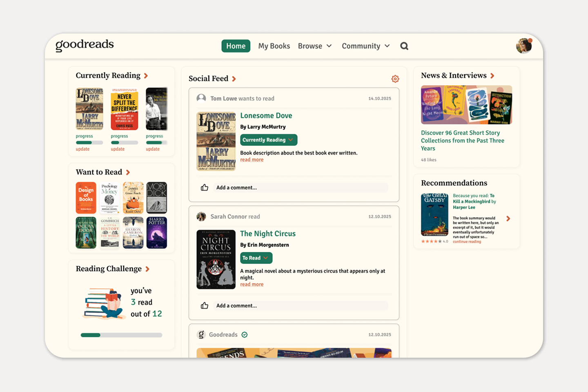The width and height of the screenshot is (588, 392).
Task: Open James and the Giant Peach cover
Action: [133, 198]
